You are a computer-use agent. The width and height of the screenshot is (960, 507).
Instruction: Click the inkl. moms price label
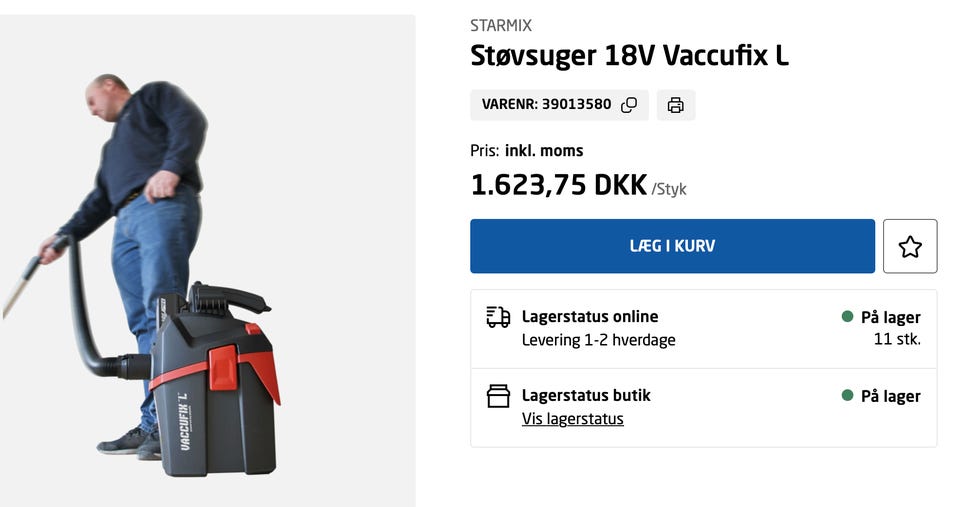(544, 151)
